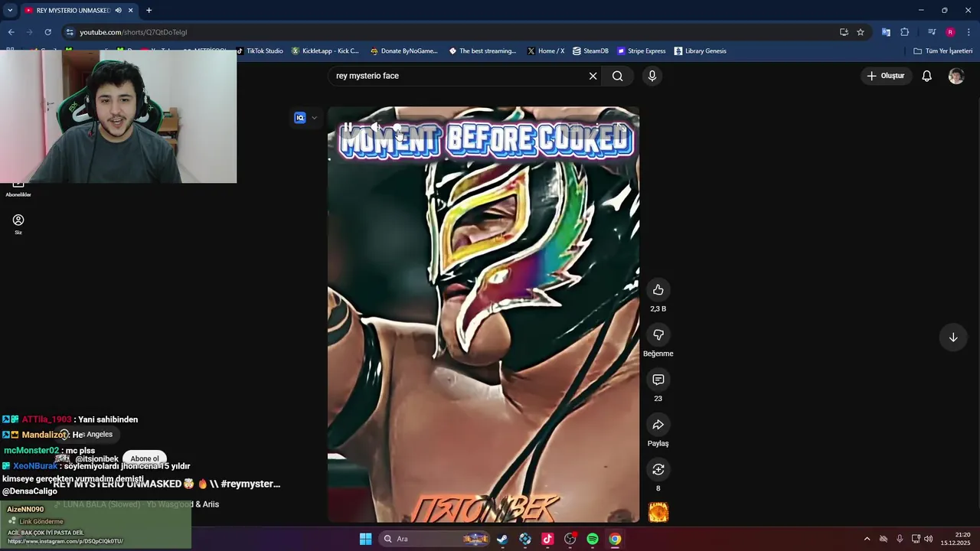980x551 pixels.
Task: Open the Siz sidebar item
Action: (18, 224)
